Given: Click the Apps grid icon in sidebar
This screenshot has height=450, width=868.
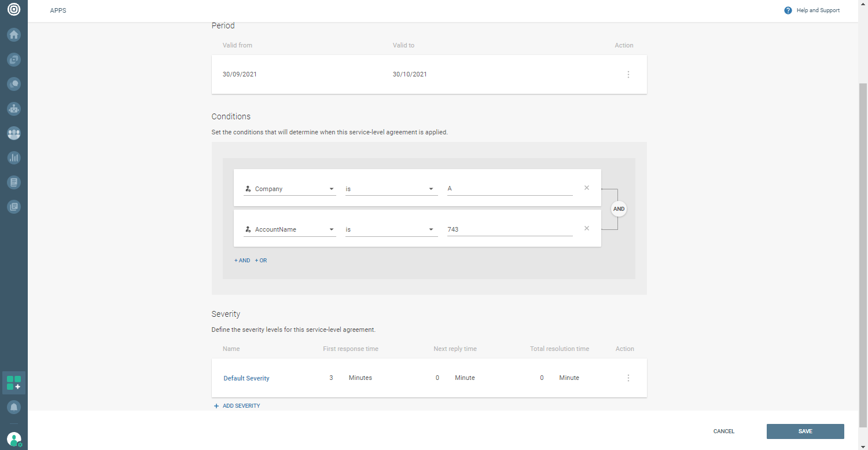Looking at the screenshot, I should (x=14, y=383).
